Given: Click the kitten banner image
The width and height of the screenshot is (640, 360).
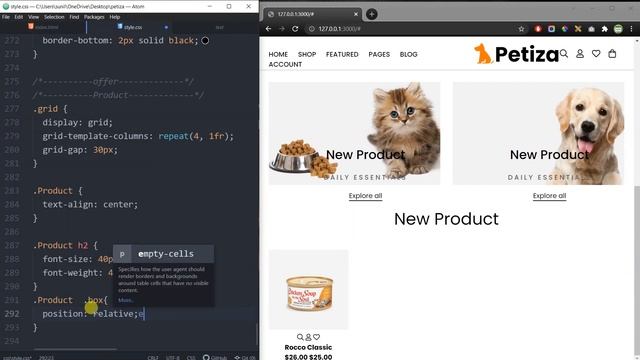Looking at the screenshot, I should (x=354, y=133).
